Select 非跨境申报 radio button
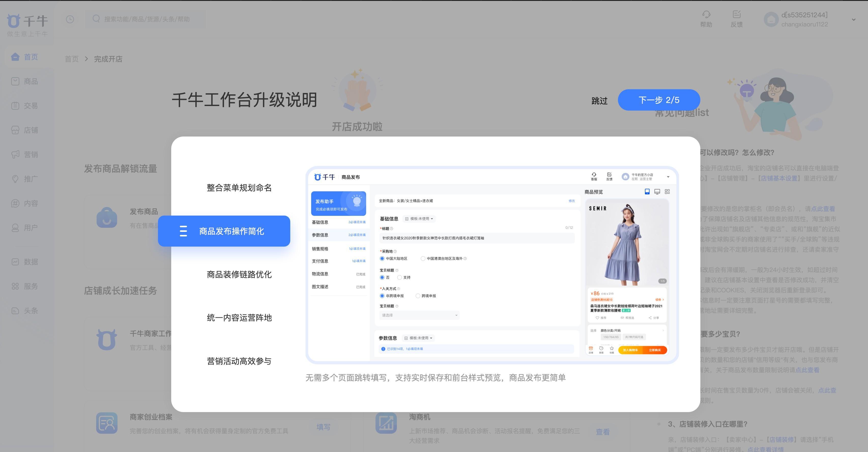 point(382,296)
